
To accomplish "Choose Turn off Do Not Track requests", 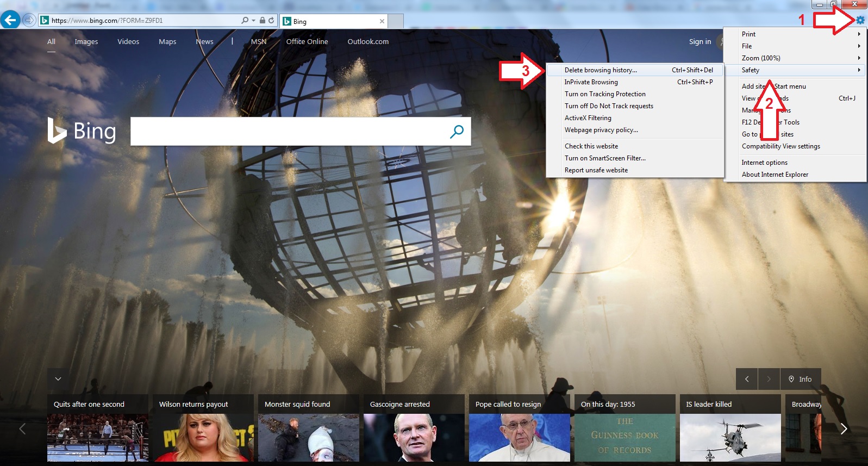I will (635, 106).
